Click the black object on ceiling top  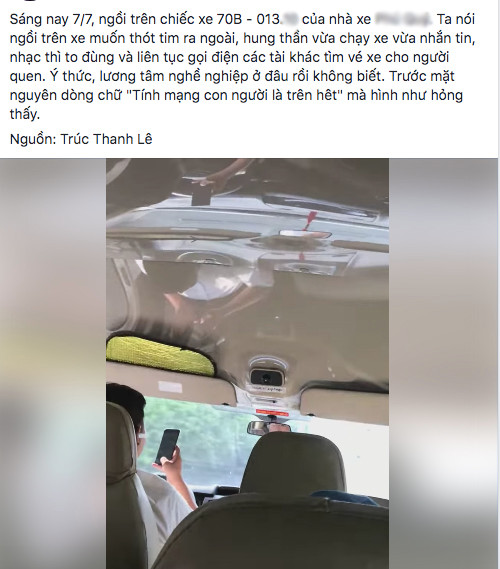(x=201, y=195)
